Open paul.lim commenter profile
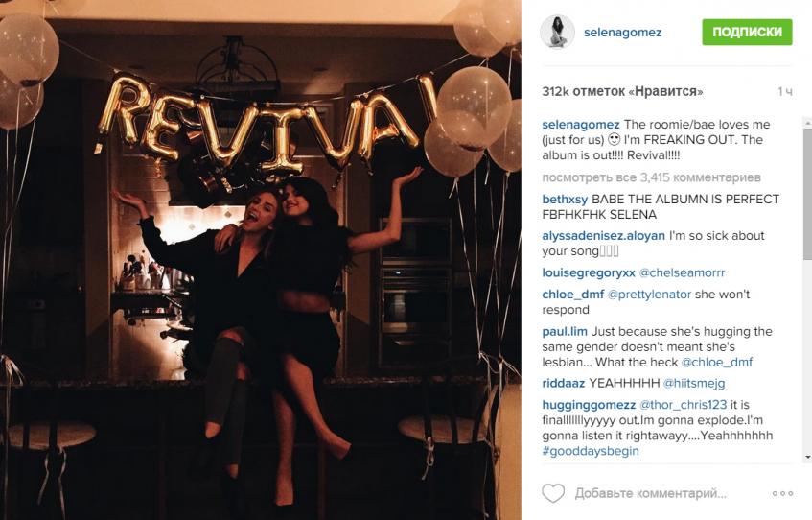Screen dimensions: 812x520 [565, 331]
